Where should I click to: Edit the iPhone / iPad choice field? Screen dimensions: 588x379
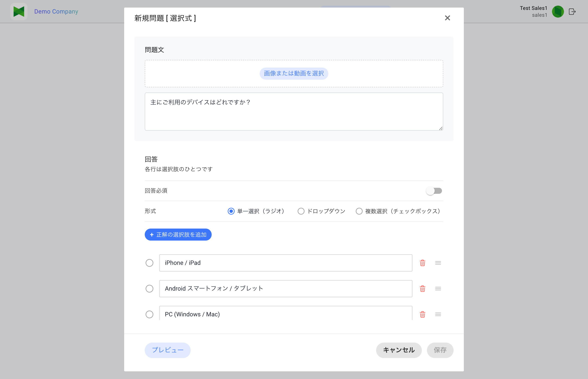pyautogui.click(x=285, y=263)
